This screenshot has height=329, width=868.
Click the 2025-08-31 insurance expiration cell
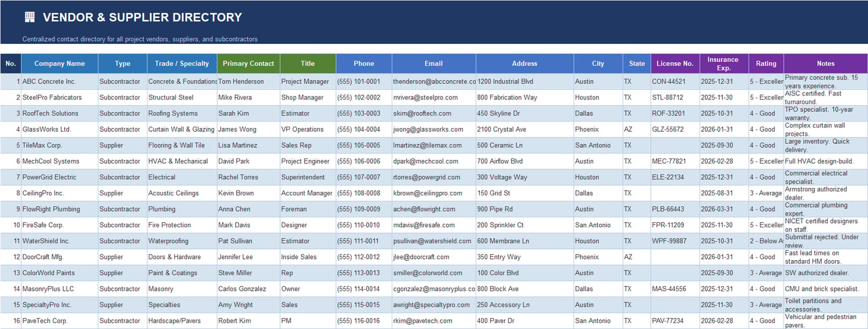click(724, 193)
